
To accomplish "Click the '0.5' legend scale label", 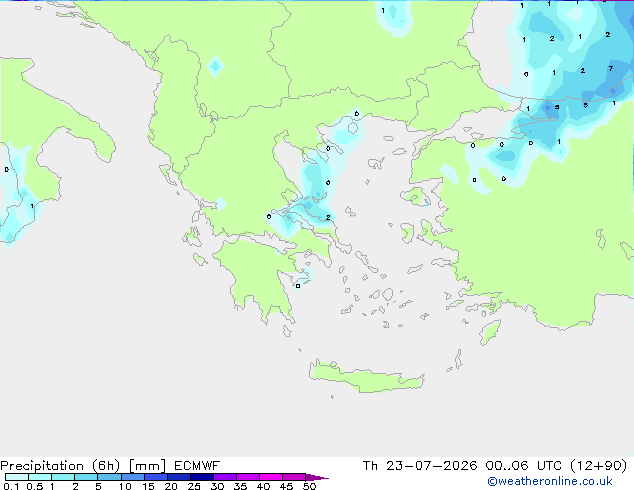I will point(35,486).
